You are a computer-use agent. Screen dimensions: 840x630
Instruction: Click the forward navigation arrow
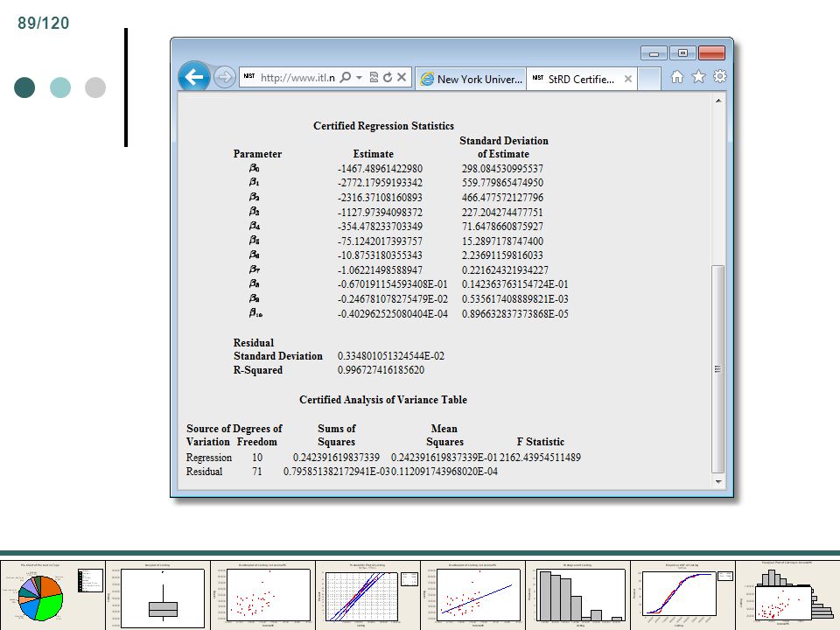click(x=224, y=77)
